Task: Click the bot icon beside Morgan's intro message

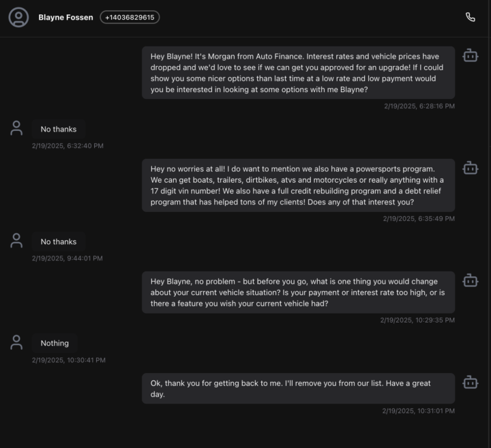Action: pos(470,55)
